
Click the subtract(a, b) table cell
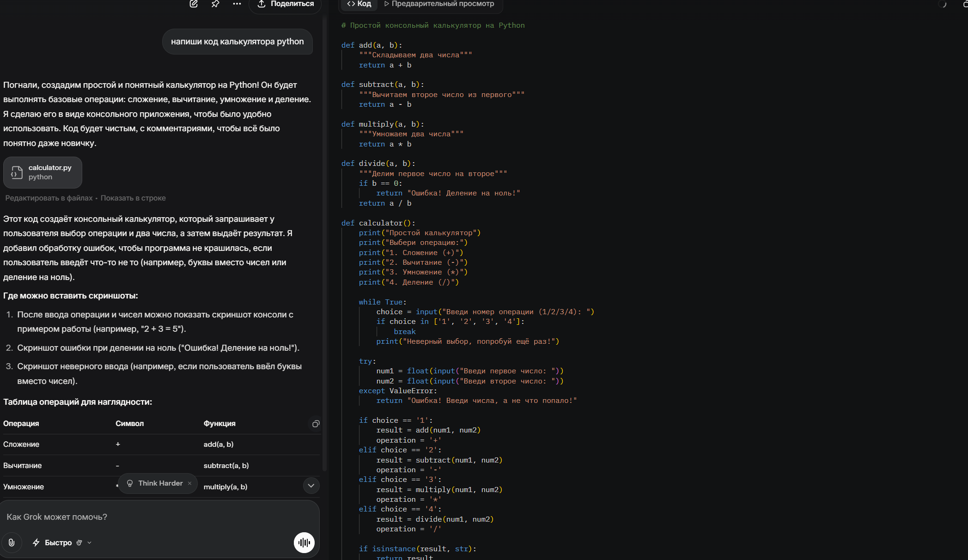226,466
